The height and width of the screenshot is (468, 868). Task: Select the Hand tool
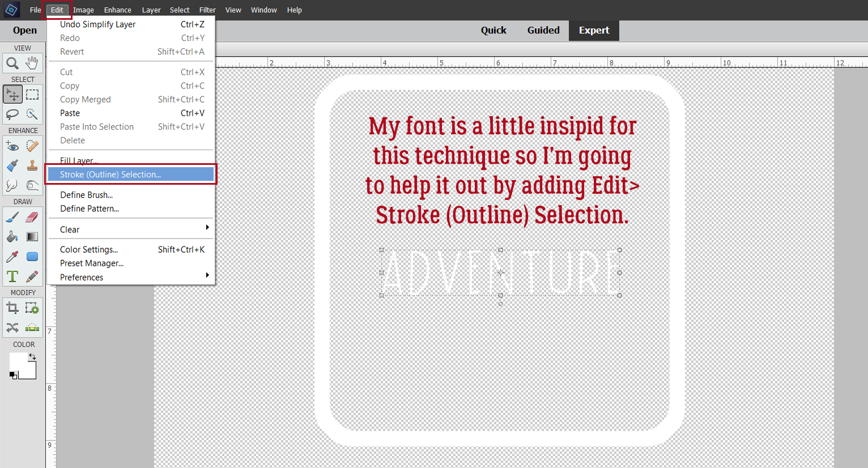(32, 63)
